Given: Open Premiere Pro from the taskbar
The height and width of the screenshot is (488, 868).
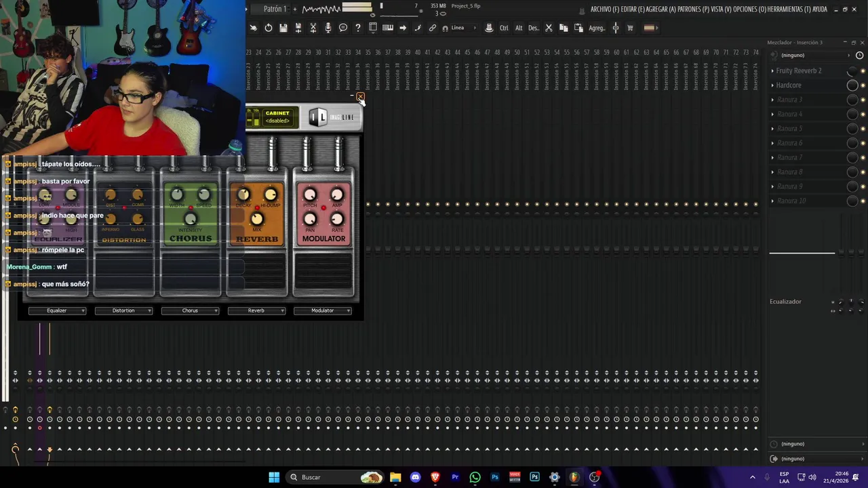Looking at the screenshot, I should pos(455,477).
